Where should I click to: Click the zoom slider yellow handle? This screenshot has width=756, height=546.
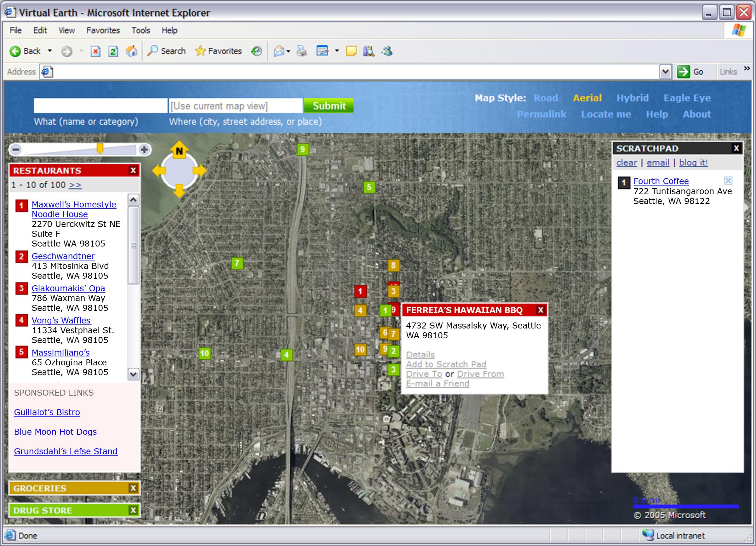(x=100, y=149)
